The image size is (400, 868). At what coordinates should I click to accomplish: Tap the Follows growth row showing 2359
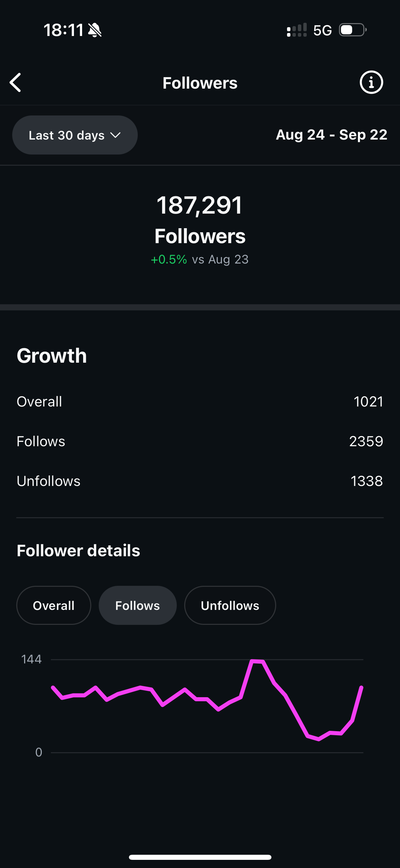200,441
